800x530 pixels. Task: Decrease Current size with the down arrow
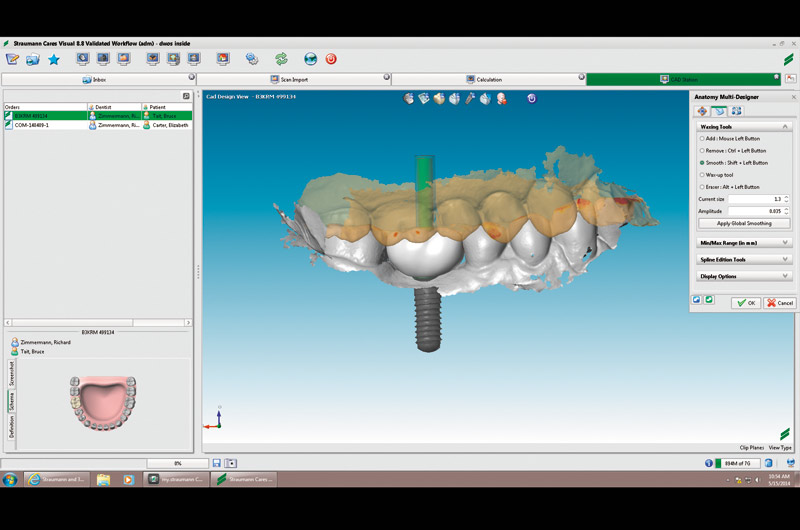click(786, 201)
